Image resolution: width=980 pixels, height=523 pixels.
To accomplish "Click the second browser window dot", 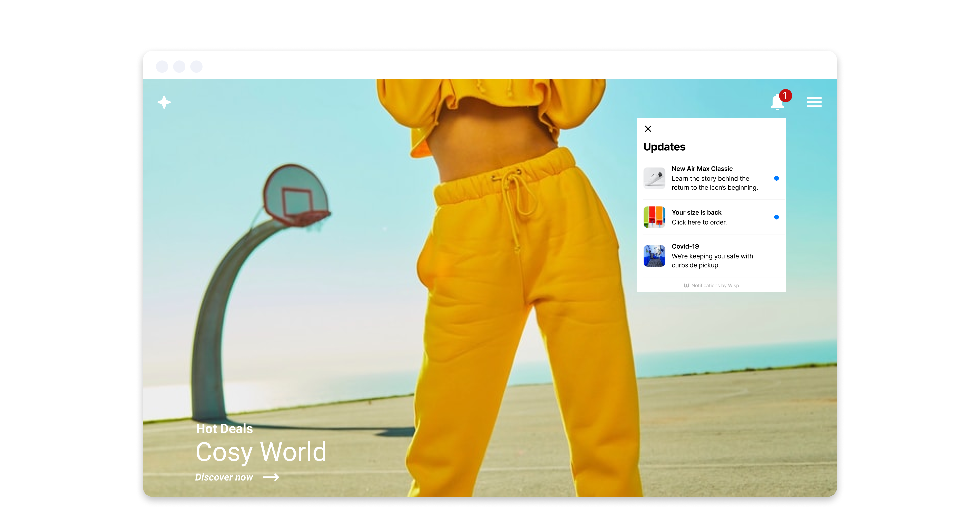I will (179, 67).
